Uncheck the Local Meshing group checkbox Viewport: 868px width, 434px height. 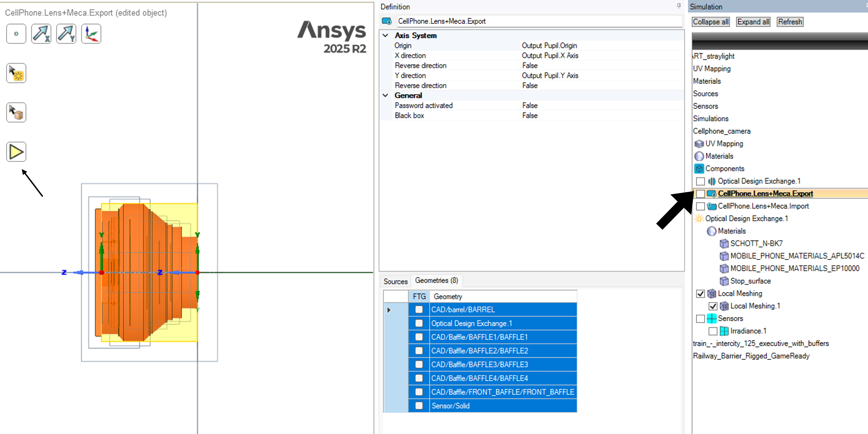(700, 294)
